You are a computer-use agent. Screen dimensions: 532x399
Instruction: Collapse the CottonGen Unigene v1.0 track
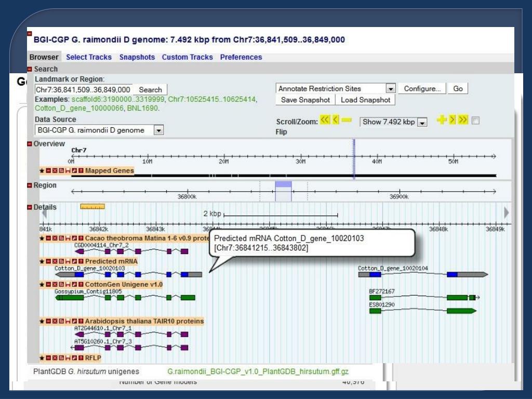[x=48, y=285]
